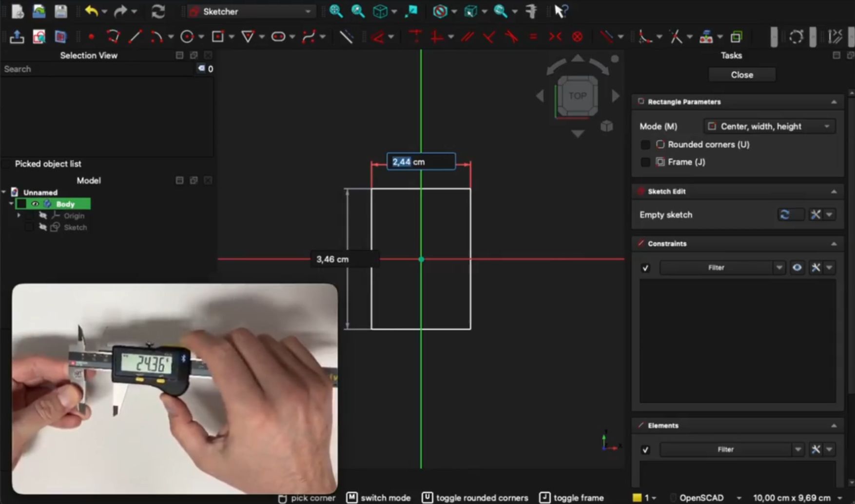Select the line drawing tool

coord(135,37)
